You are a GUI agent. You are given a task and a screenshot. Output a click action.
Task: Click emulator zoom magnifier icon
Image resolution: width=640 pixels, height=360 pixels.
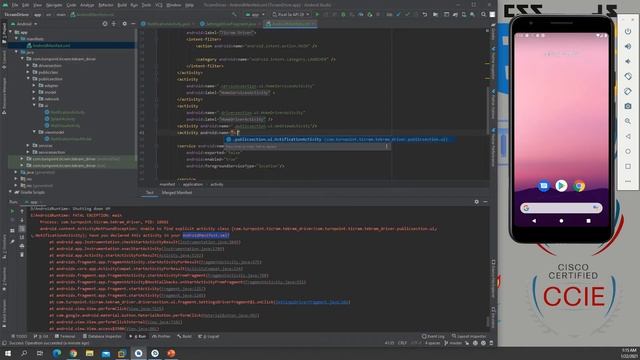[x=628, y=121]
